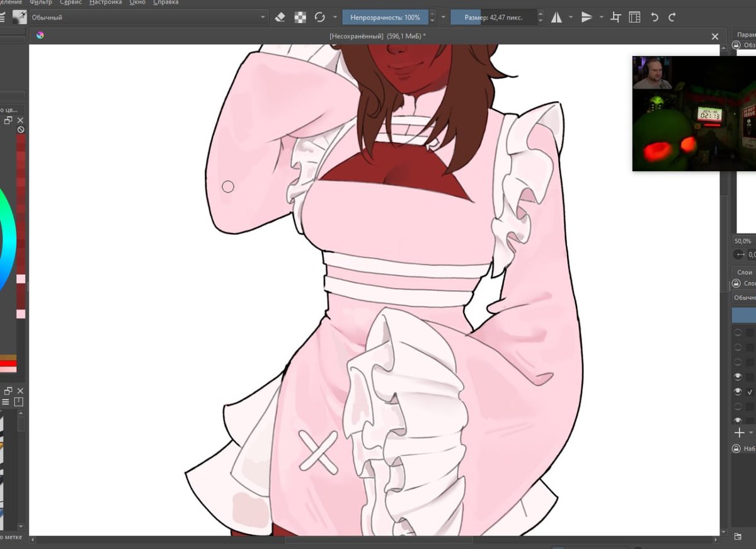Open the brush preset thumbnail
Screen dimensions: 756x549
20,17
